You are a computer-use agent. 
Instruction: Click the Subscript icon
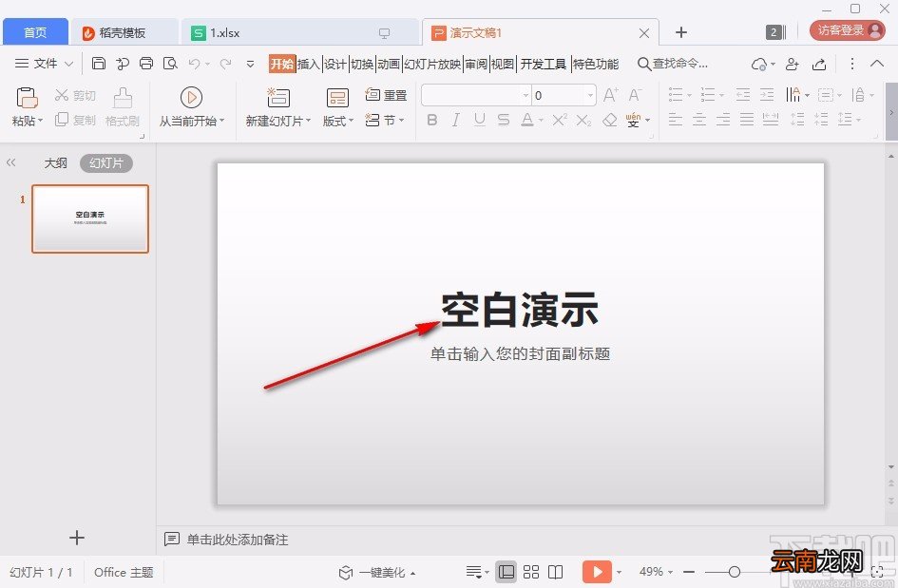pyautogui.click(x=583, y=120)
